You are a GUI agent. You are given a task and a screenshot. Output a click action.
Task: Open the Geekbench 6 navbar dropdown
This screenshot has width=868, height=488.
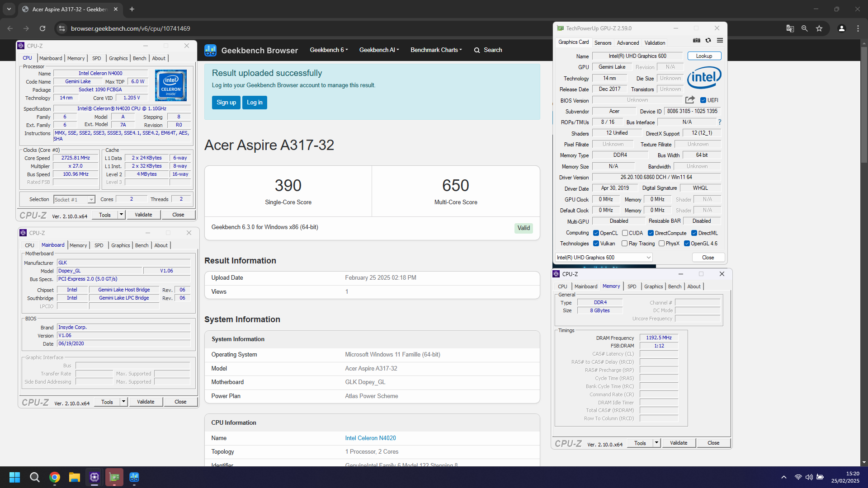pos(329,50)
